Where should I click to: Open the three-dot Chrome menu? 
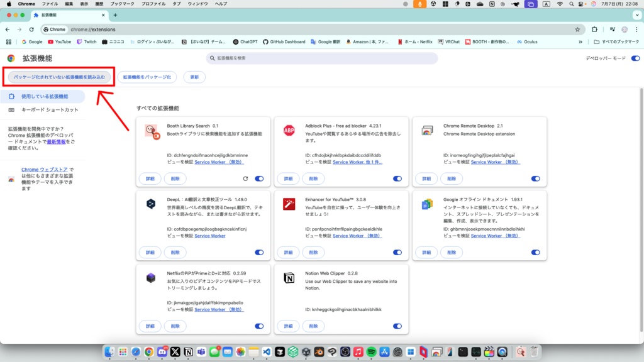[636, 29]
